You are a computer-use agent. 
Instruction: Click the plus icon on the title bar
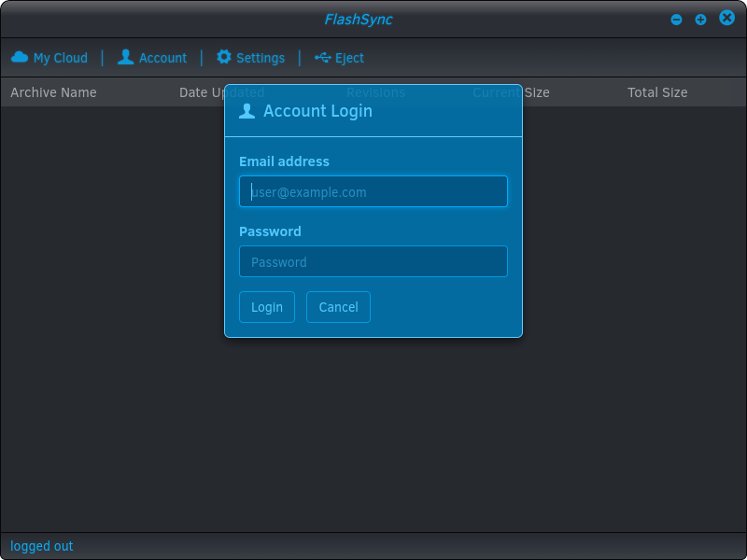(700, 19)
